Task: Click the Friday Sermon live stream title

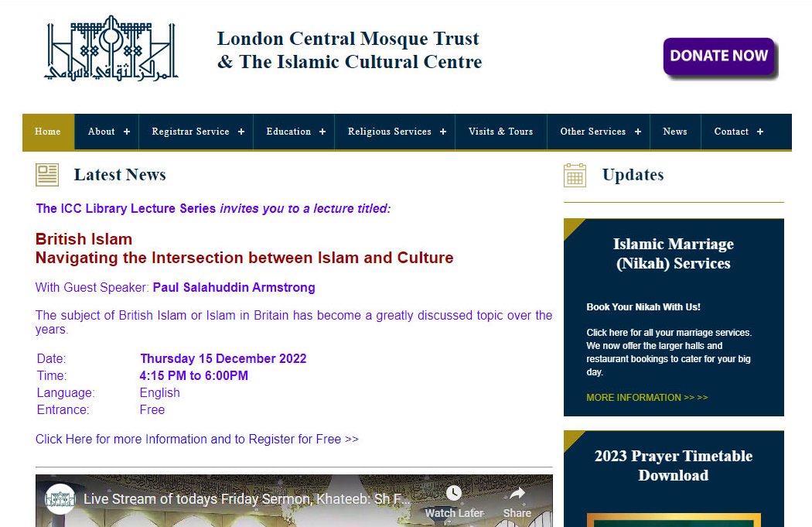Action: click(x=247, y=499)
